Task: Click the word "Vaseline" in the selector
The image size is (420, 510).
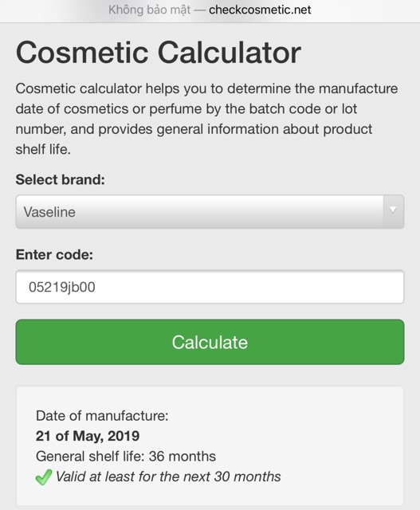Action: [x=49, y=212]
